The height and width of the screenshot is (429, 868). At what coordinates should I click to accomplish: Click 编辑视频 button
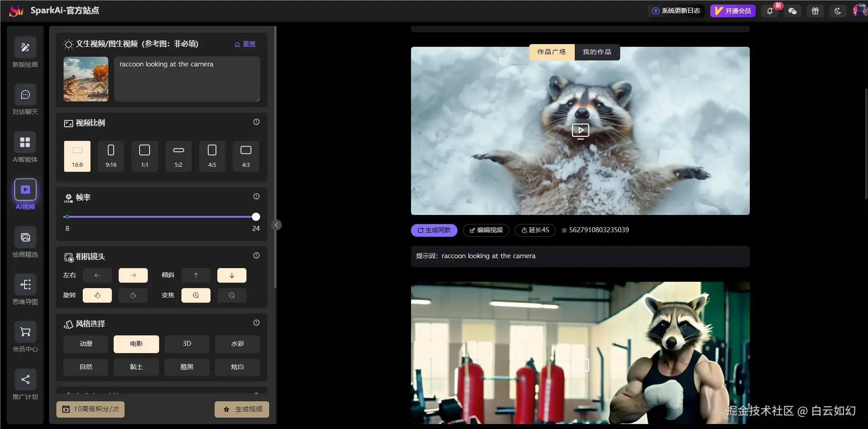486,230
